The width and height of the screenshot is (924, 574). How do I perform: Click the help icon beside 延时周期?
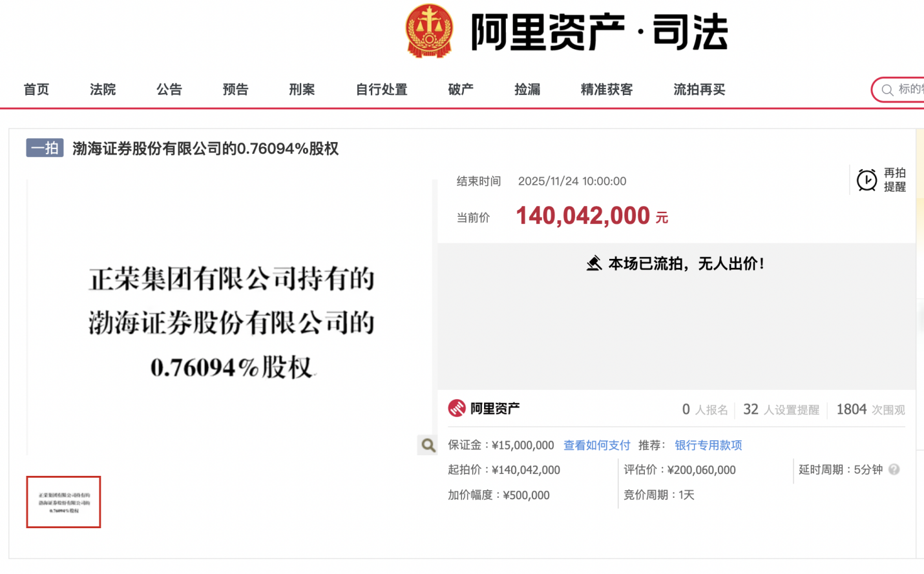[x=894, y=469]
